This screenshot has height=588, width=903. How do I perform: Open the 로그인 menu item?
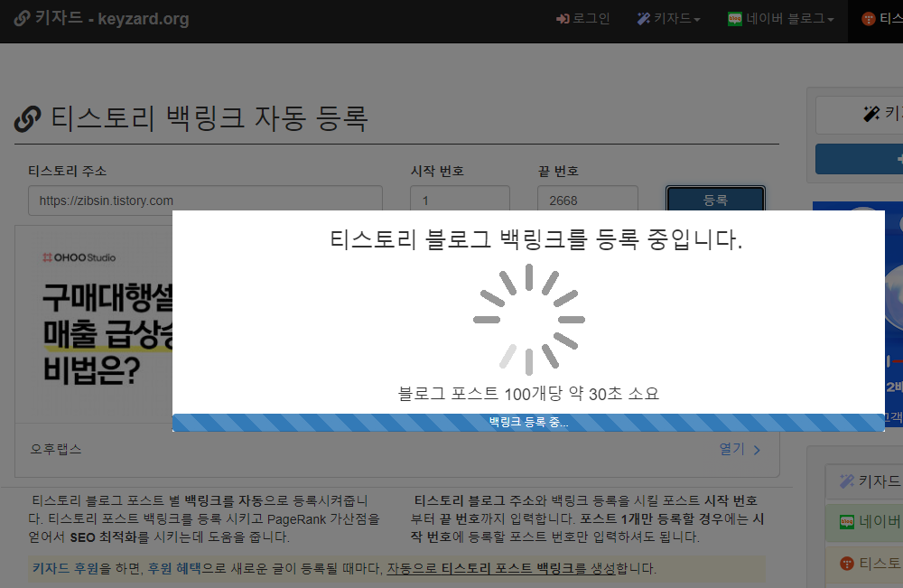pos(582,19)
